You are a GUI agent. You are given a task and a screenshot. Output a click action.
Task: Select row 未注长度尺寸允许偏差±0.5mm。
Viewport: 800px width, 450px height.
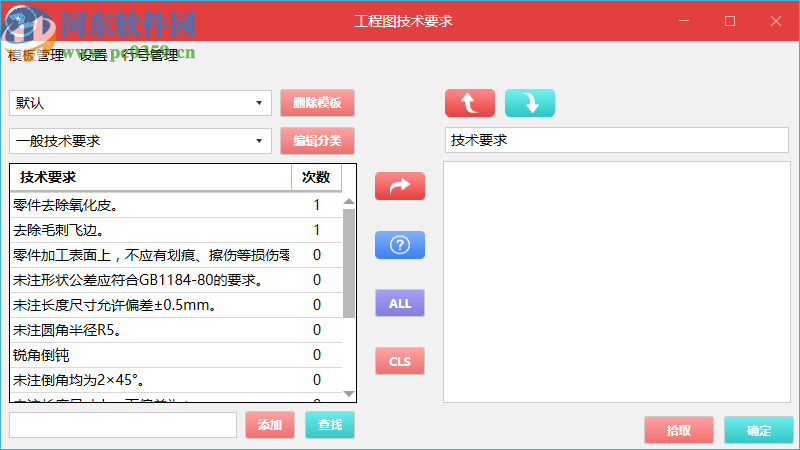176,305
